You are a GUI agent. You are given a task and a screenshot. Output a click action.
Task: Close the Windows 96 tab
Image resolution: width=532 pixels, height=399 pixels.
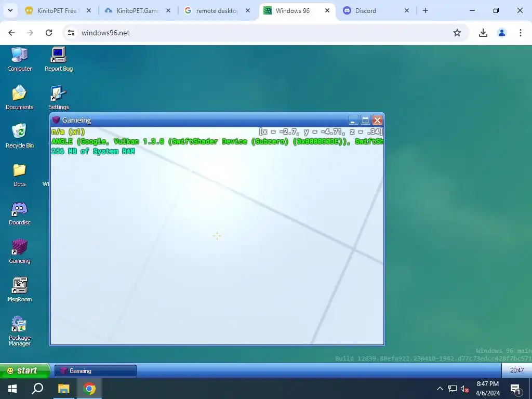(327, 11)
